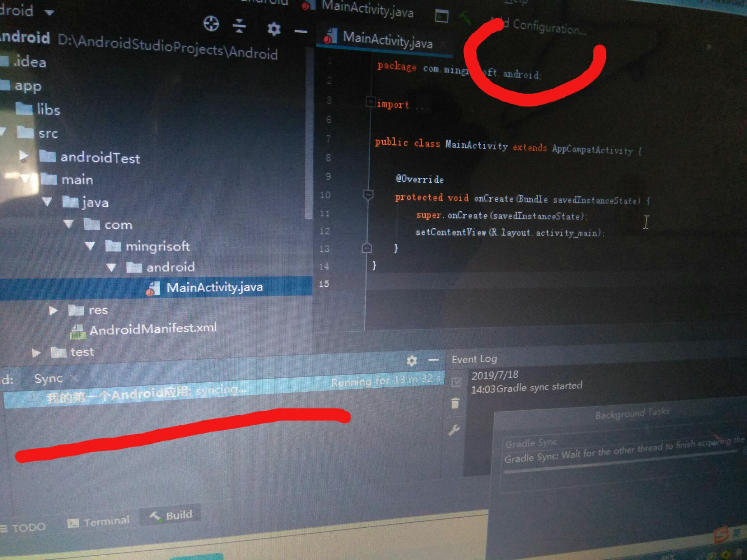Image resolution: width=747 pixels, height=560 pixels.
Task: Open project panel settings gear
Action: pos(274,29)
